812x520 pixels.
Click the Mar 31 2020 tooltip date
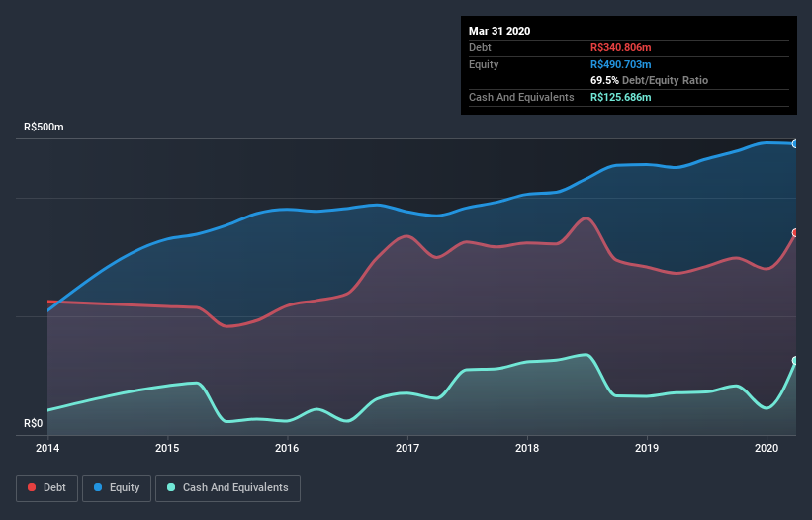click(x=499, y=31)
